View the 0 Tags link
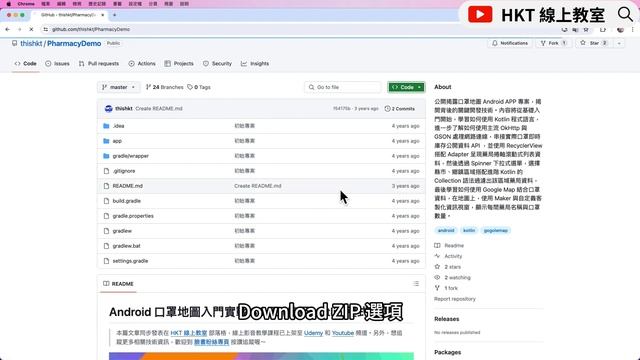This screenshot has width=640, height=360. 199,87
